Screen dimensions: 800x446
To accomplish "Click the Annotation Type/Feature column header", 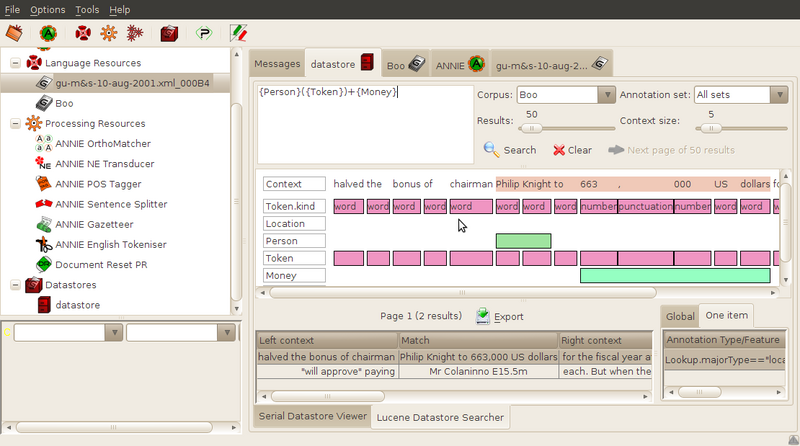I will click(724, 340).
